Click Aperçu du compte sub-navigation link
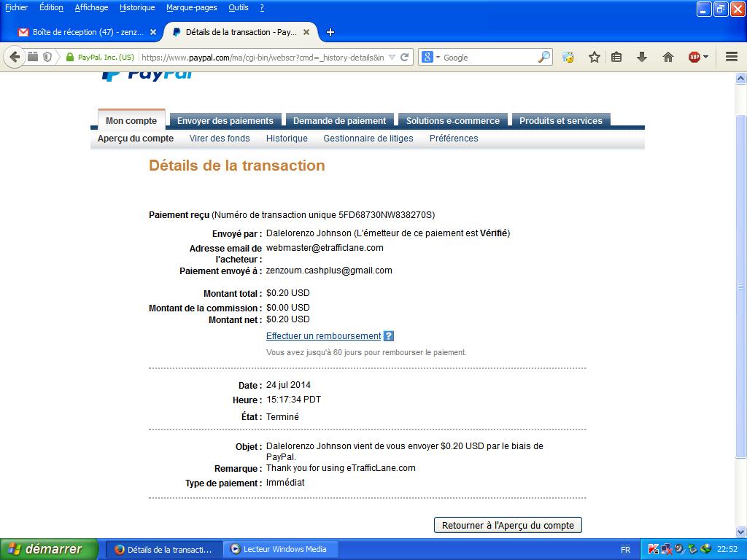The width and height of the screenshot is (747, 560). 136,138
